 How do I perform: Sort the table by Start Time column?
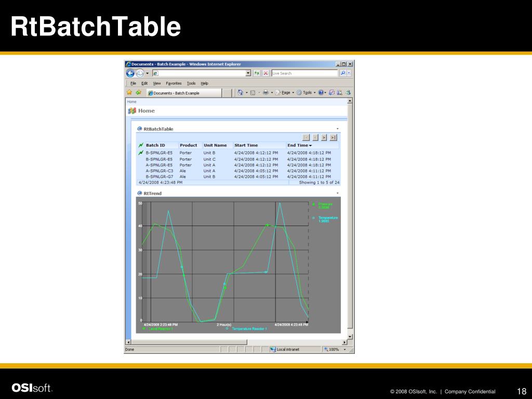pos(246,145)
